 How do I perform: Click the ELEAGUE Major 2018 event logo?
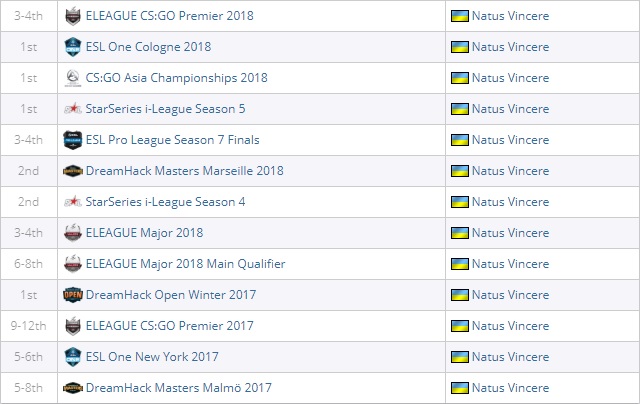[x=73, y=233]
